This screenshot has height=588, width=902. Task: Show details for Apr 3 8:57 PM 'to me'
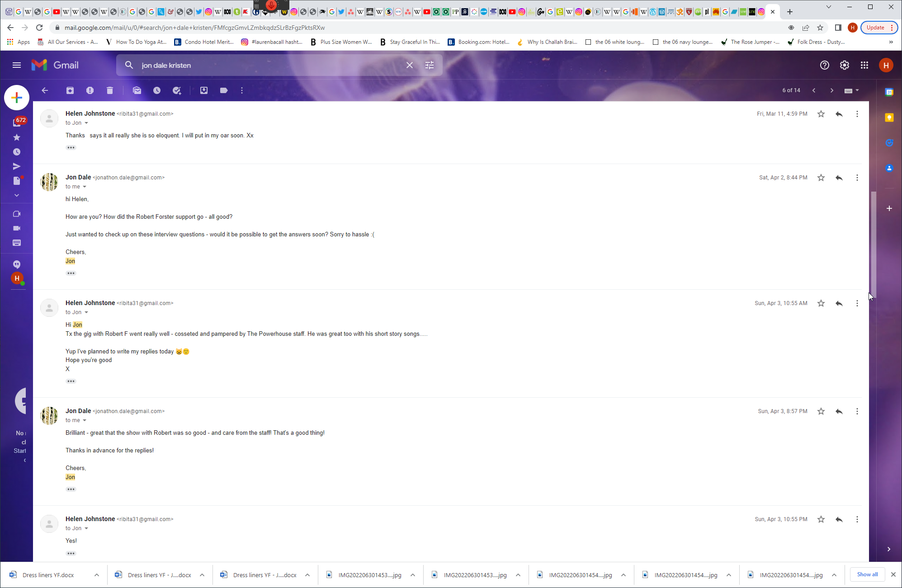point(85,420)
